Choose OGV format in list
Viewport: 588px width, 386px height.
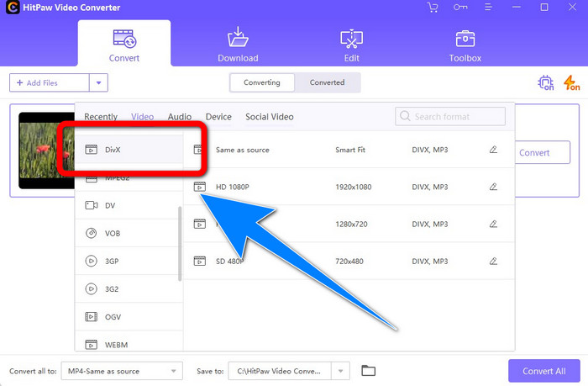click(129, 317)
